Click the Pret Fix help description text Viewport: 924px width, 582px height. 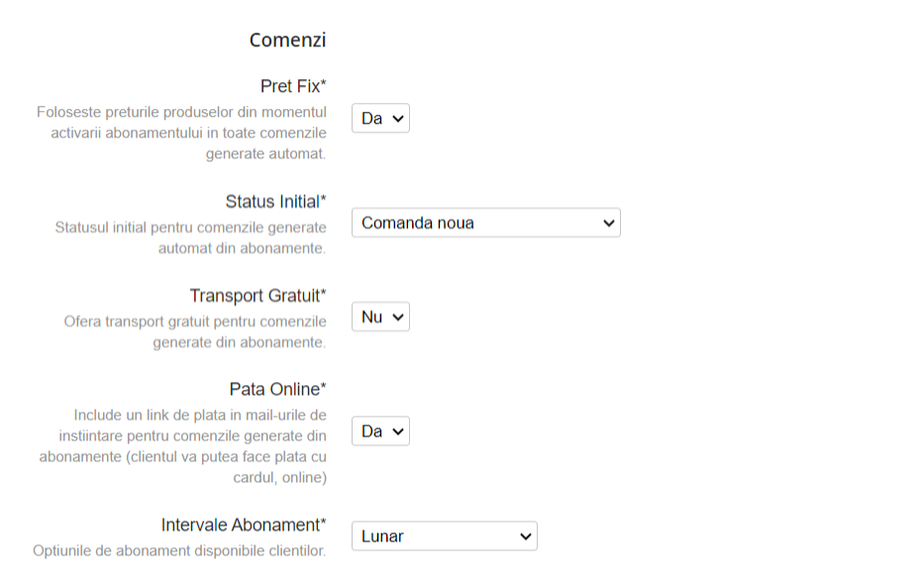[x=182, y=133]
